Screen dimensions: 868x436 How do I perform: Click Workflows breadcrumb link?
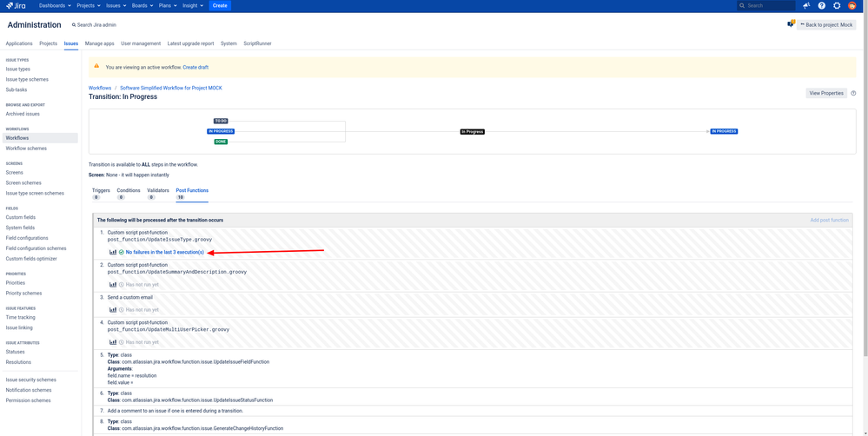[x=100, y=88]
